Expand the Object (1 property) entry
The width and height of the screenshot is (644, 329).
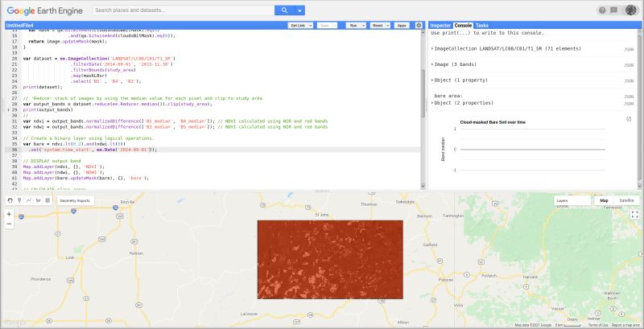[432, 80]
